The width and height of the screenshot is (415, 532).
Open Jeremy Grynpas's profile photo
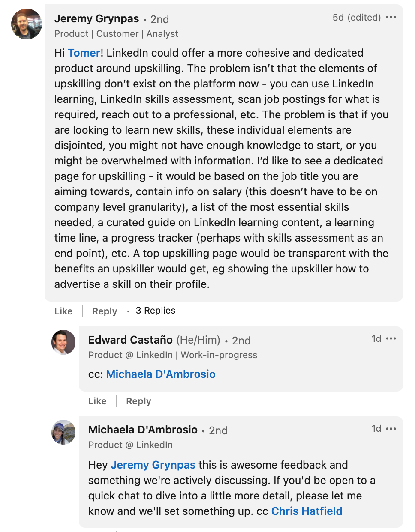pos(27,24)
